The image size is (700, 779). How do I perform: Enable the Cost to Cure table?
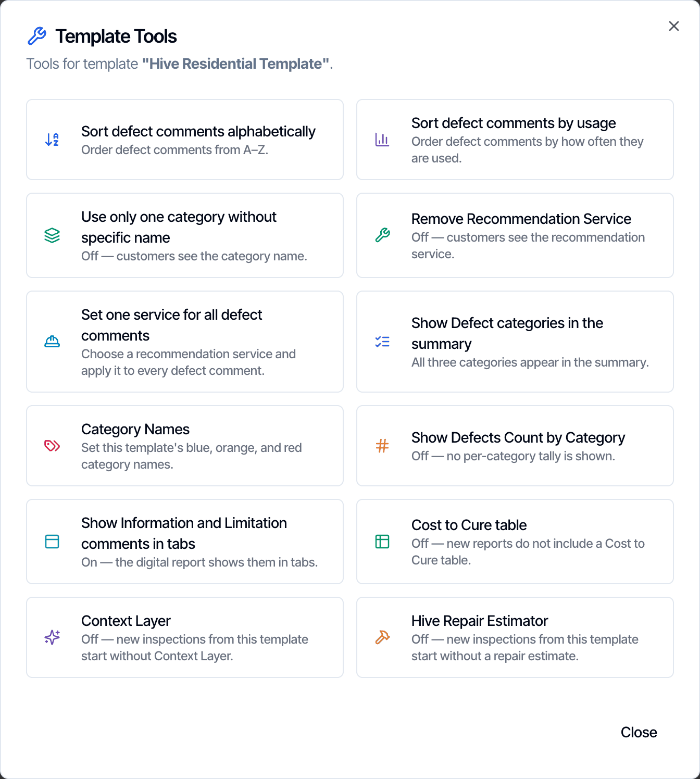coord(515,542)
